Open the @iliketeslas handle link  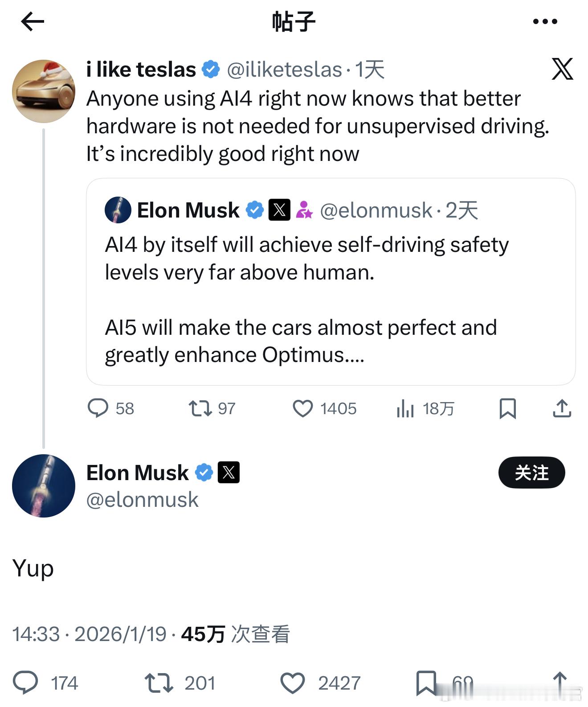[x=284, y=70]
